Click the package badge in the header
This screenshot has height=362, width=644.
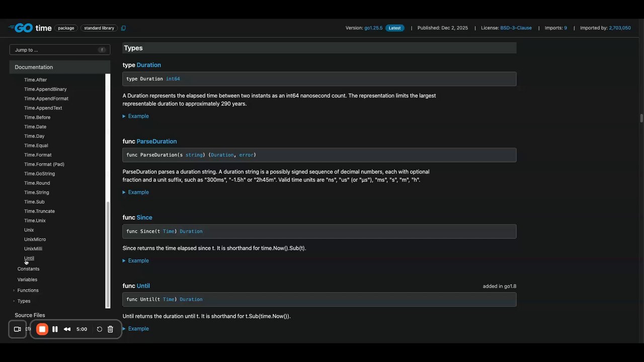point(66,28)
